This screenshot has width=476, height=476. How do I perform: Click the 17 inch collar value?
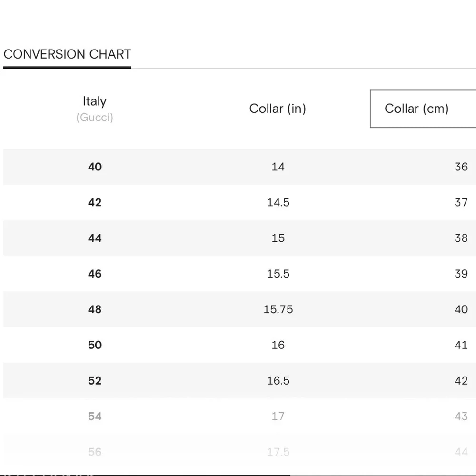pos(278,416)
